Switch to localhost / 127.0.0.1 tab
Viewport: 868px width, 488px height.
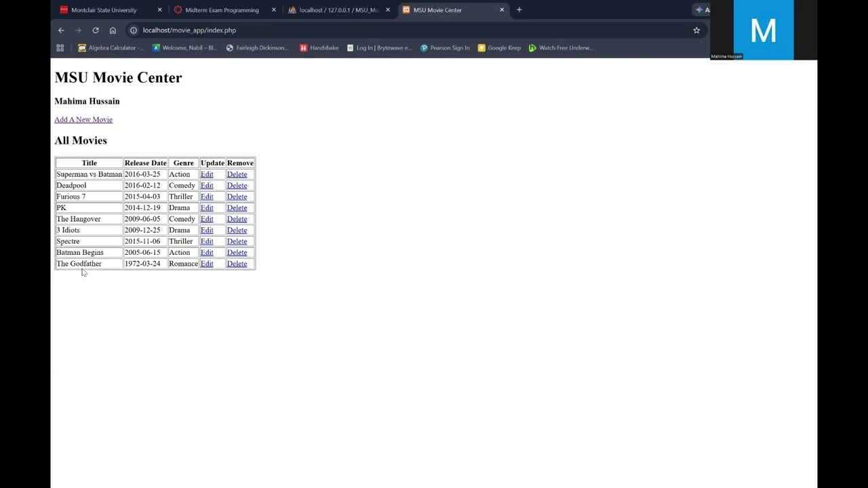(x=338, y=10)
